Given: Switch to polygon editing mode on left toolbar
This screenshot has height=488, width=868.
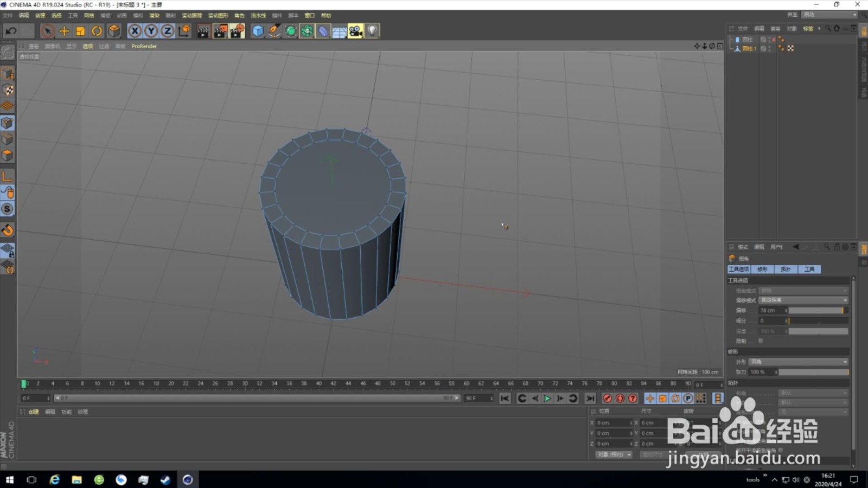Looking at the screenshot, I should (8, 155).
